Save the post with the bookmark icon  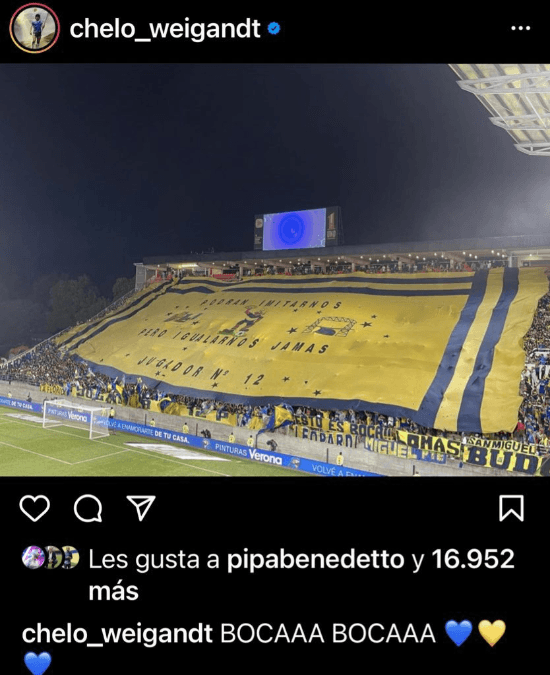point(511,508)
